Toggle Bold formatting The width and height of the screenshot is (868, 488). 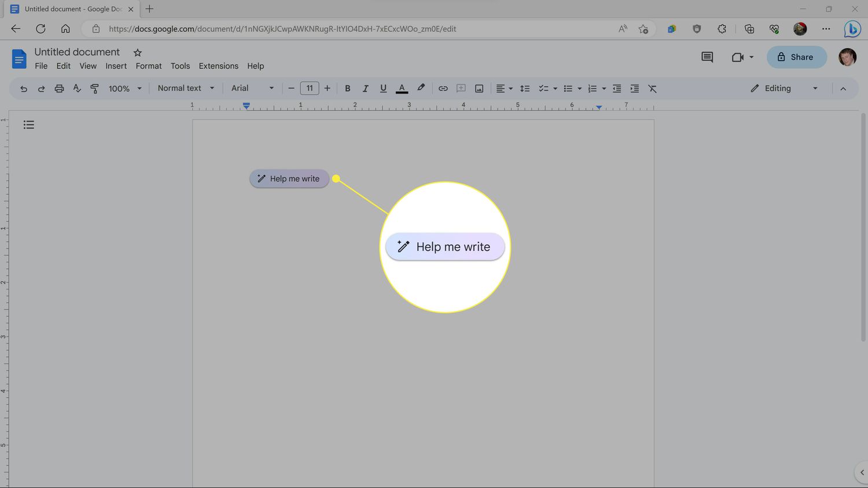[347, 88]
